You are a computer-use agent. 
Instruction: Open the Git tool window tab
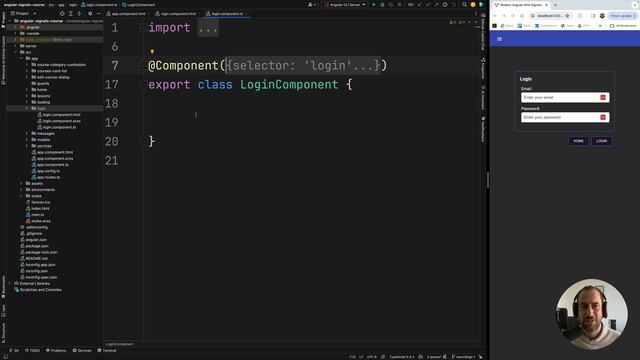pyautogui.click(x=14, y=350)
